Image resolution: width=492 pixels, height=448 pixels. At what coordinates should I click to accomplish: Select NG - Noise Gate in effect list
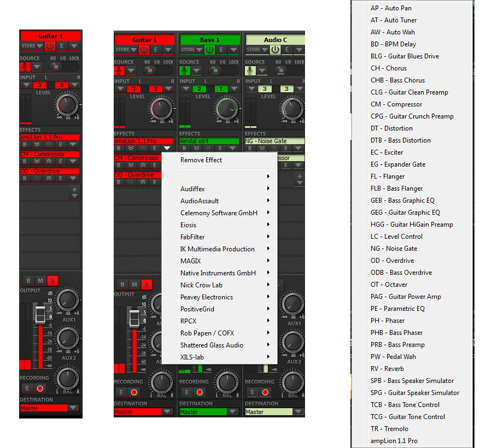tap(394, 248)
